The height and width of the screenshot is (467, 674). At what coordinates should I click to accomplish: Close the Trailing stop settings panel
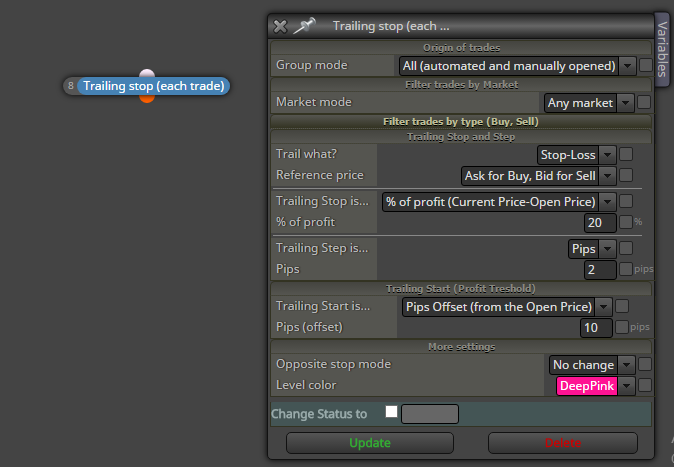[280, 26]
